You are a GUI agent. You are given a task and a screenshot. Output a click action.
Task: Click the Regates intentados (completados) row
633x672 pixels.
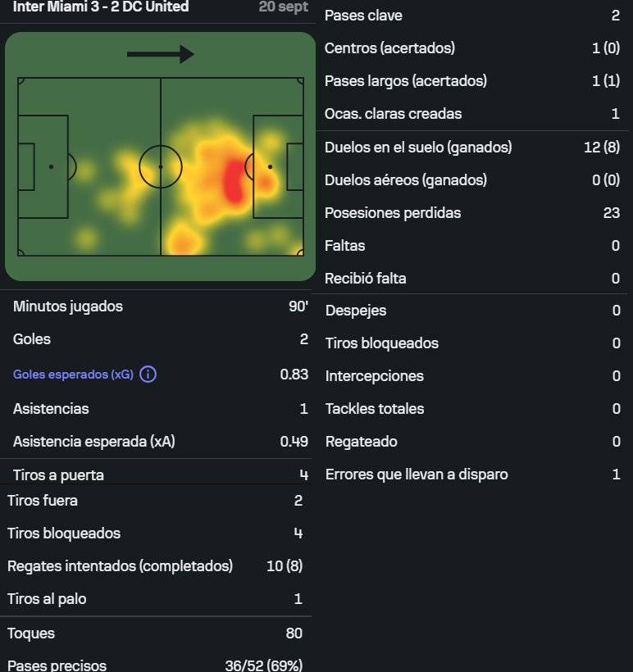[x=155, y=566]
